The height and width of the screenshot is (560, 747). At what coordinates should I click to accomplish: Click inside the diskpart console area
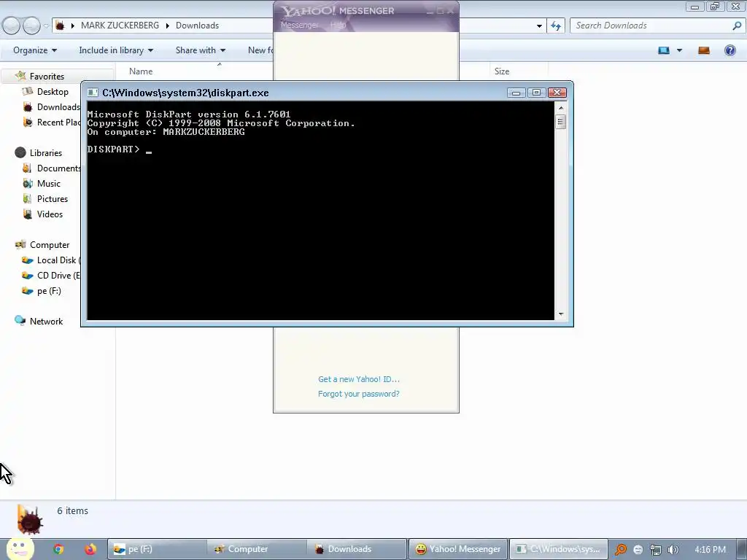point(321,210)
